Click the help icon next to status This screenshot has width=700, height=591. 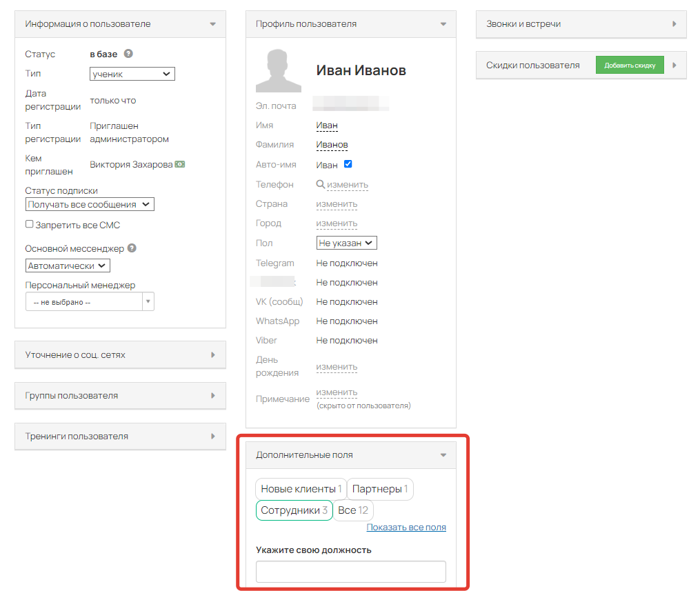point(128,54)
